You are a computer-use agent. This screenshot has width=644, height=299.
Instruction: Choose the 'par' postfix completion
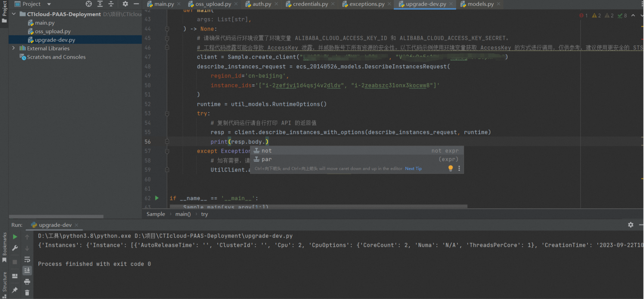click(x=357, y=159)
